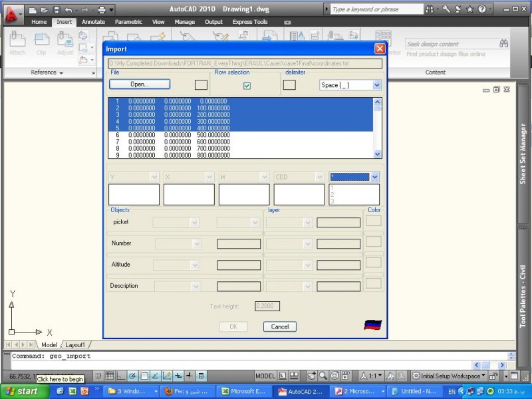Toggle the Row selection checkbox
Image resolution: width=532 pixels, height=399 pixels.
pos(247,86)
